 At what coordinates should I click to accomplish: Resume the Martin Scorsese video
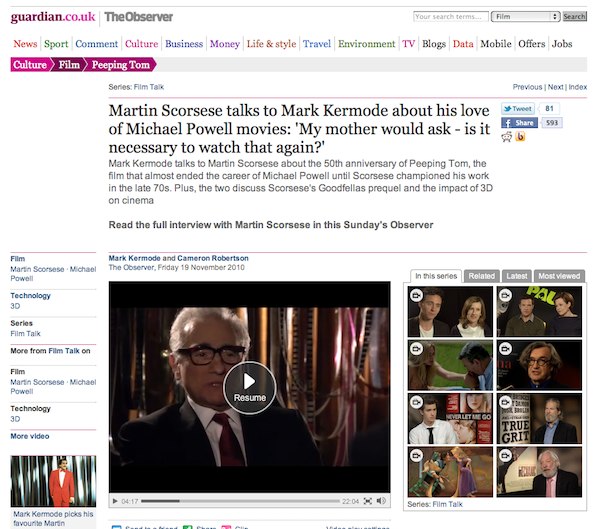point(249,387)
